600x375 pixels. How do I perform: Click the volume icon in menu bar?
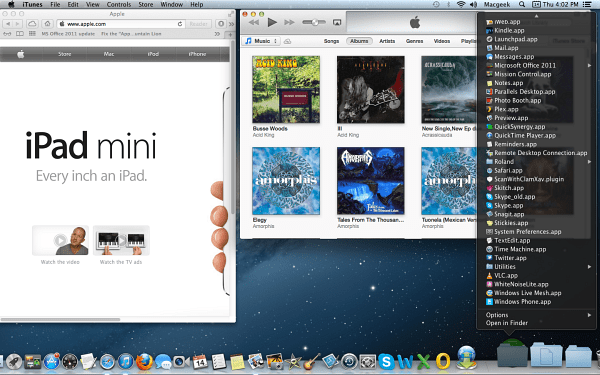(x=473, y=5)
